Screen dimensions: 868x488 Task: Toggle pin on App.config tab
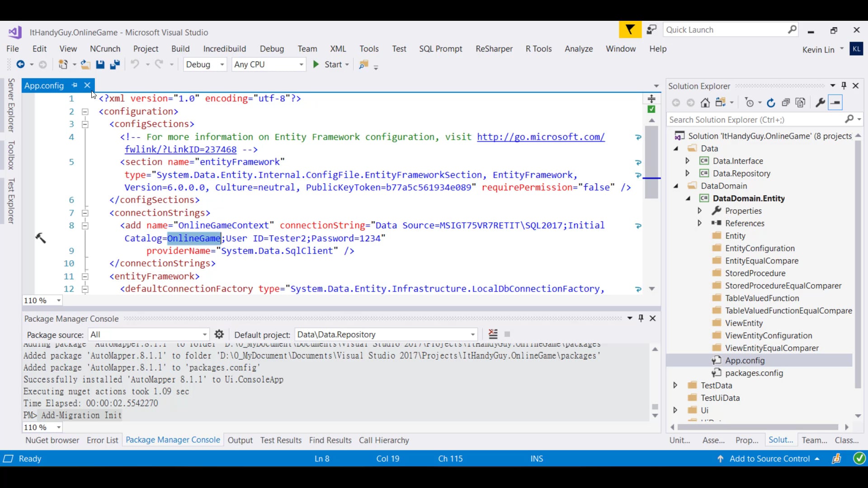[x=75, y=85]
